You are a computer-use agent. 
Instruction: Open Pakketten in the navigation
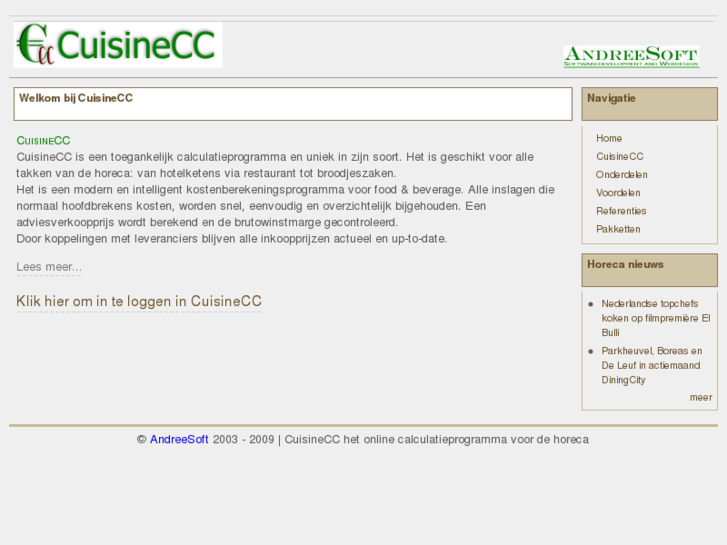pyautogui.click(x=618, y=229)
